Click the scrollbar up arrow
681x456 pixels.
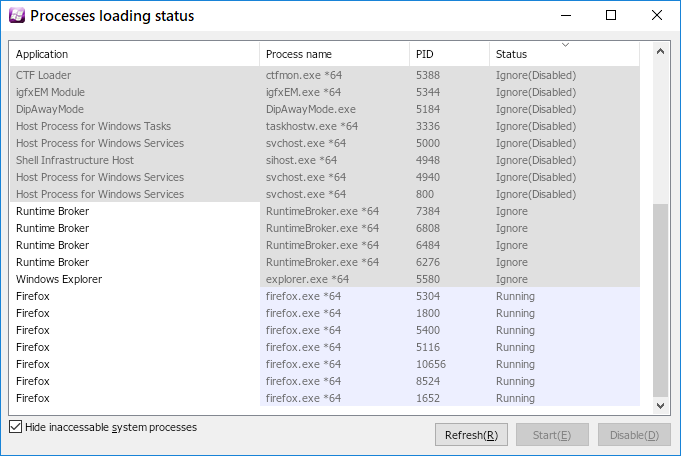(x=661, y=51)
